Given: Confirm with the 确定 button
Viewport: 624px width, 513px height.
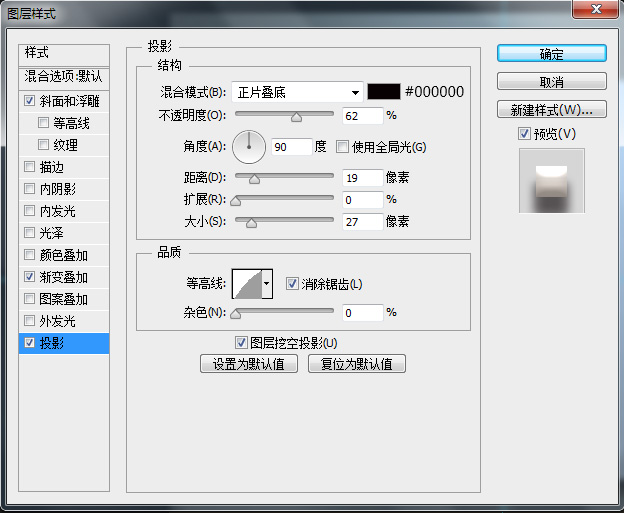Looking at the screenshot, I should (552, 53).
